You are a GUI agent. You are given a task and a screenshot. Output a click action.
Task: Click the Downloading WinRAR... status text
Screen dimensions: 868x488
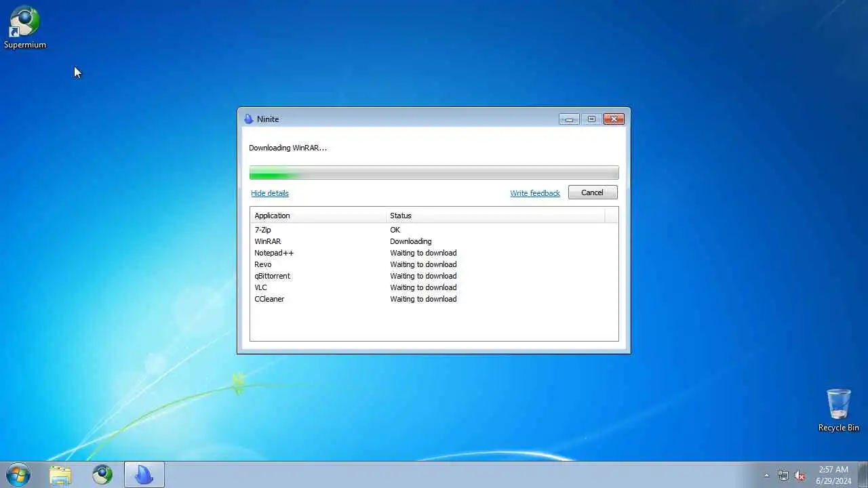coord(288,148)
